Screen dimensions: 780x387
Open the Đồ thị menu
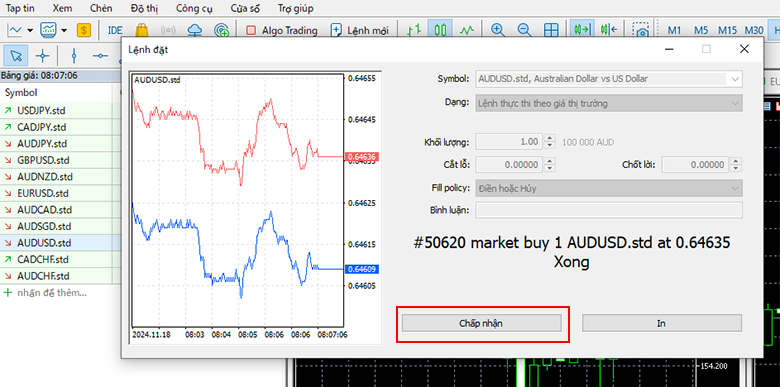point(144,8)
